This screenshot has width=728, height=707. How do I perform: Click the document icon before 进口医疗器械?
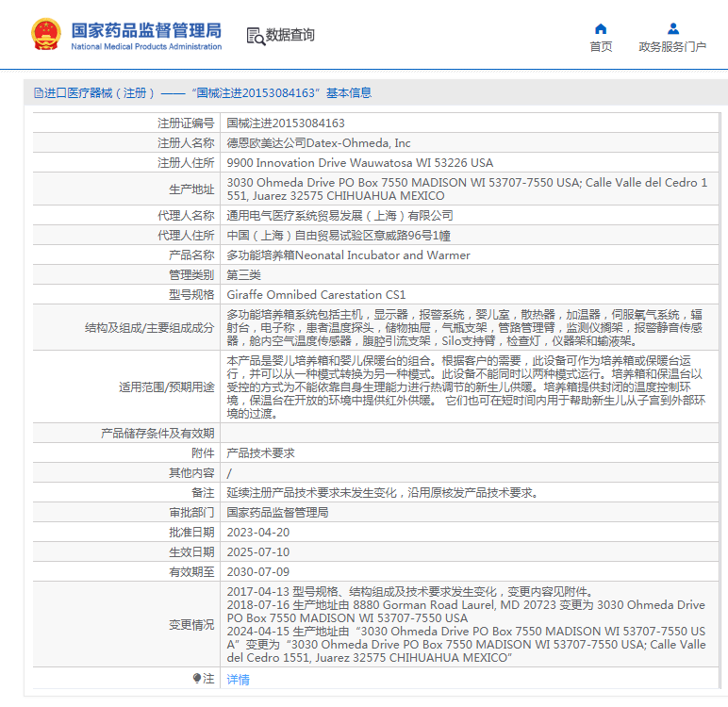tap(39, 92)
